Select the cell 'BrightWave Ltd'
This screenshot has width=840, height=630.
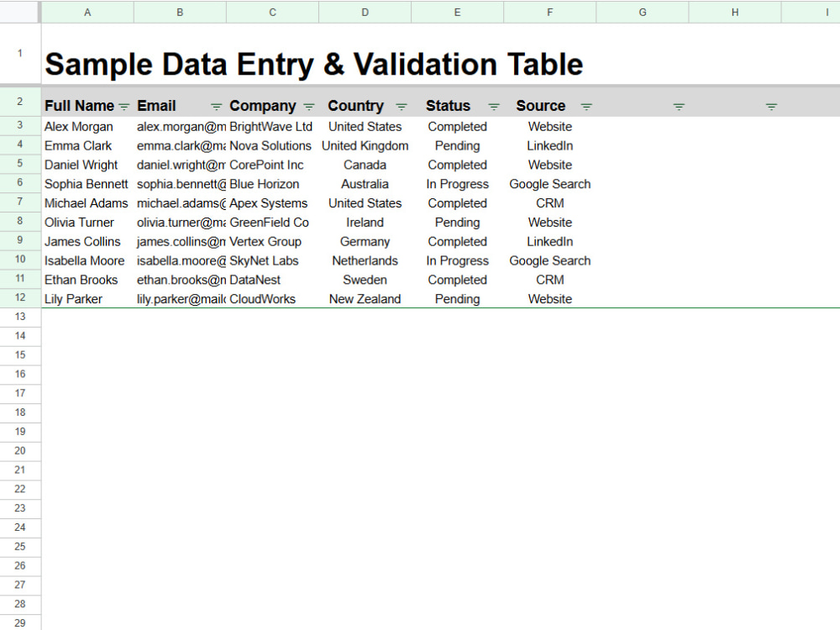click(x=273, y=127)
